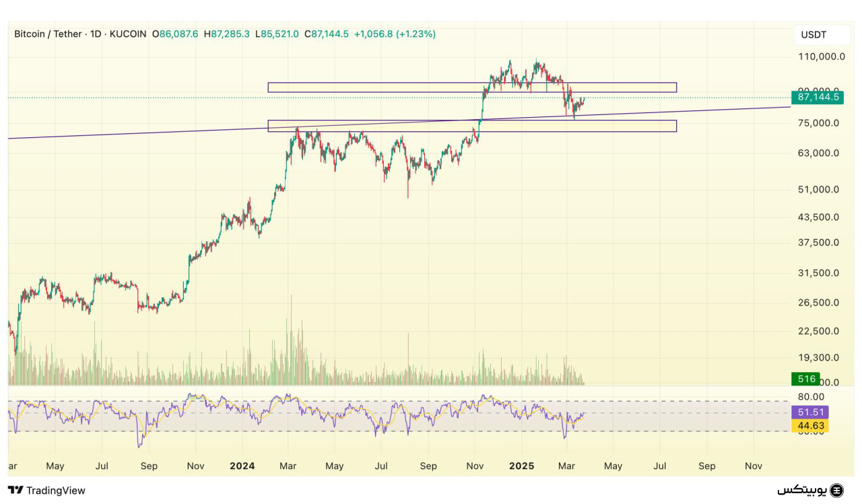Screen dimensions: 862x504
Task: Click the purple RSI value tag 51.51
Action: point(809,412)
